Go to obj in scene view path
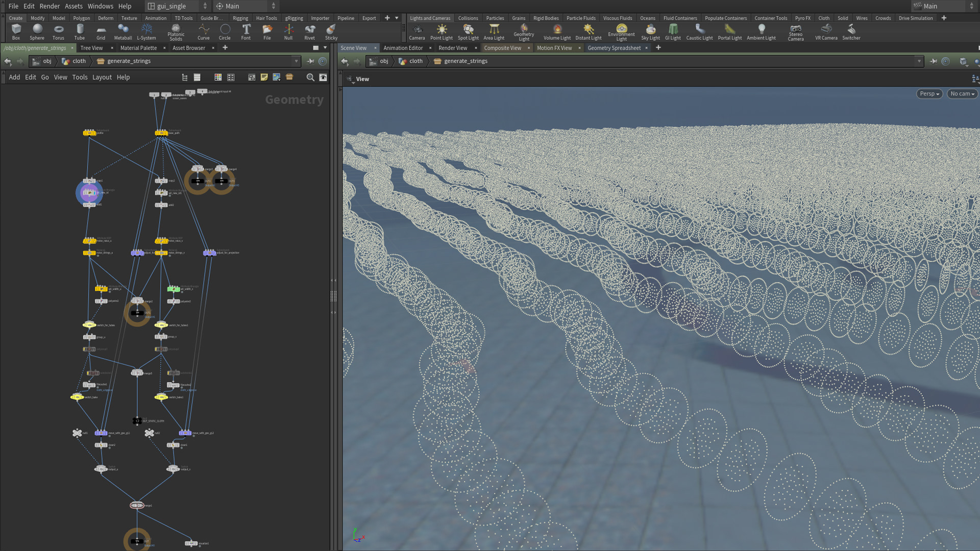This screenshot has width=980, height=551. [x=379, y=61]
